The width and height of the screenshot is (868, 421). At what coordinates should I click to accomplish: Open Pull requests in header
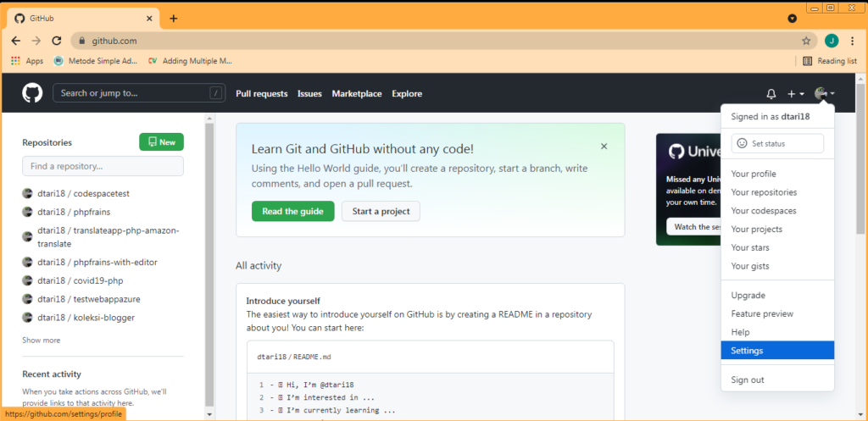coord(262,93)
